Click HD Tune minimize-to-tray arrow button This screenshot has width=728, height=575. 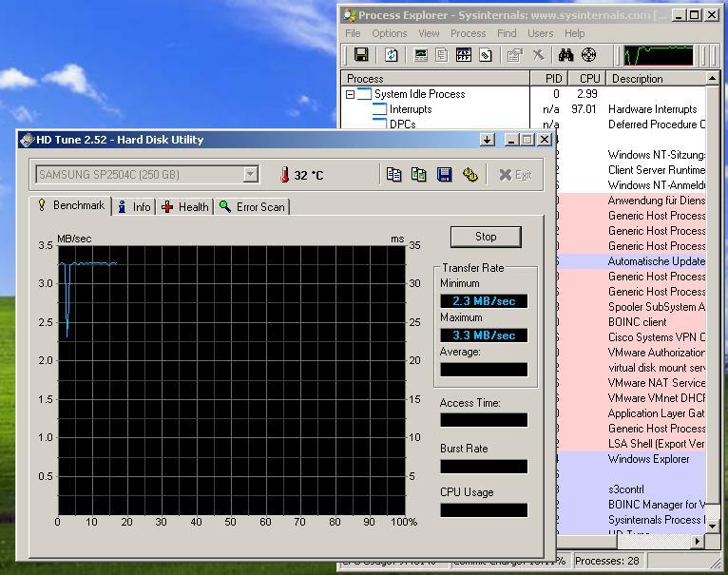pyautogui.click(x=487, y=140)
